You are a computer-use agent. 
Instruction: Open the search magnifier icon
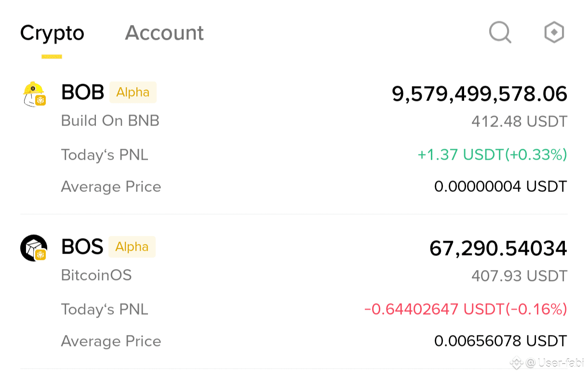pyautogui.click(x=500, y=33)
